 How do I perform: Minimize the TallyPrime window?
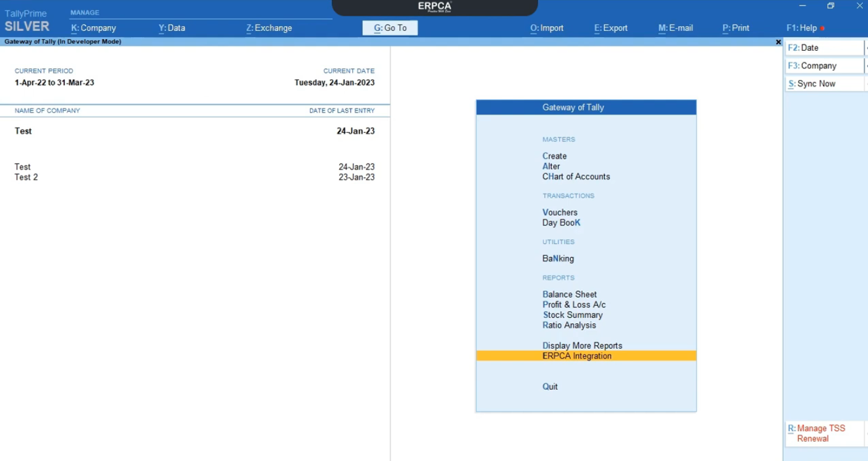pyautogui.click(x=802, y=6)
